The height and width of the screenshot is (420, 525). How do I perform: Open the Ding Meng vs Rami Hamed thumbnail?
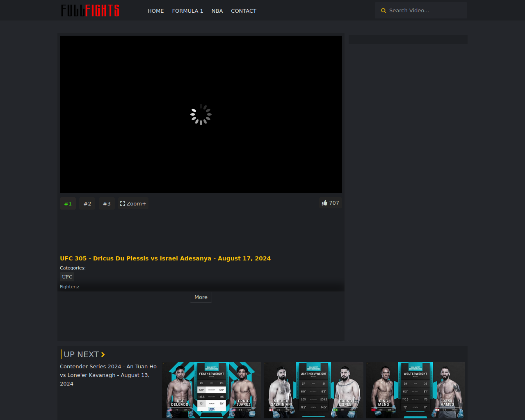click(x=415, y=390)
